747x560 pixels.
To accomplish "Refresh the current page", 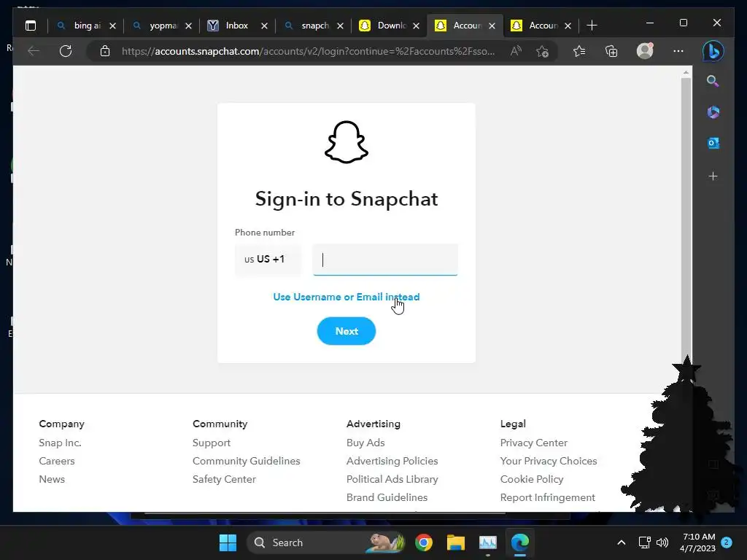I will point(66,51).
